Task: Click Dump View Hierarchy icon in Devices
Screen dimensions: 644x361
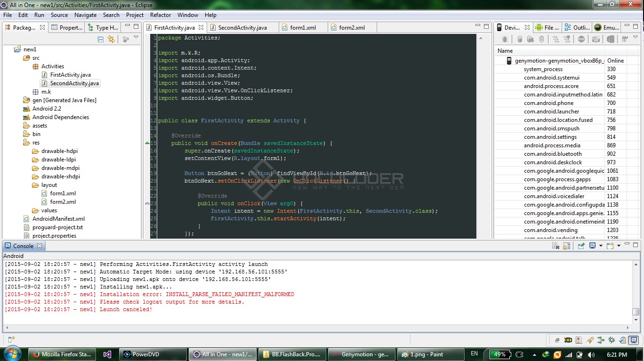Action: [610, 39]
